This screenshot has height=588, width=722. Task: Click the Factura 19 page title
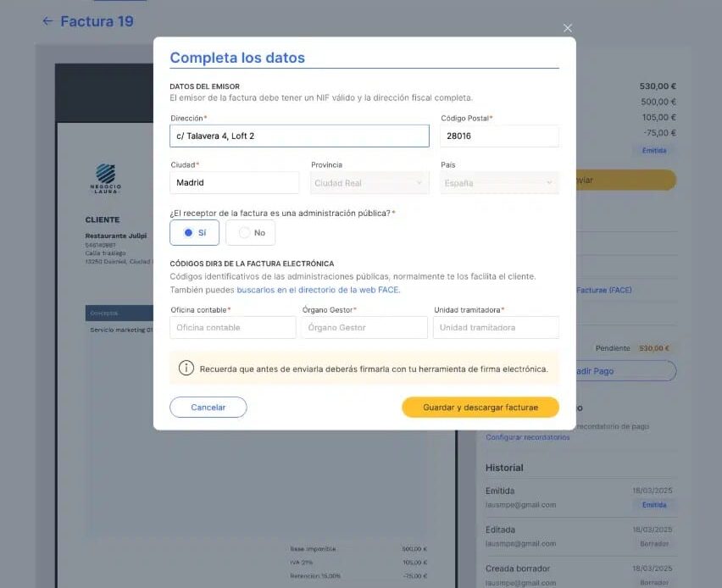click(97, 21)
